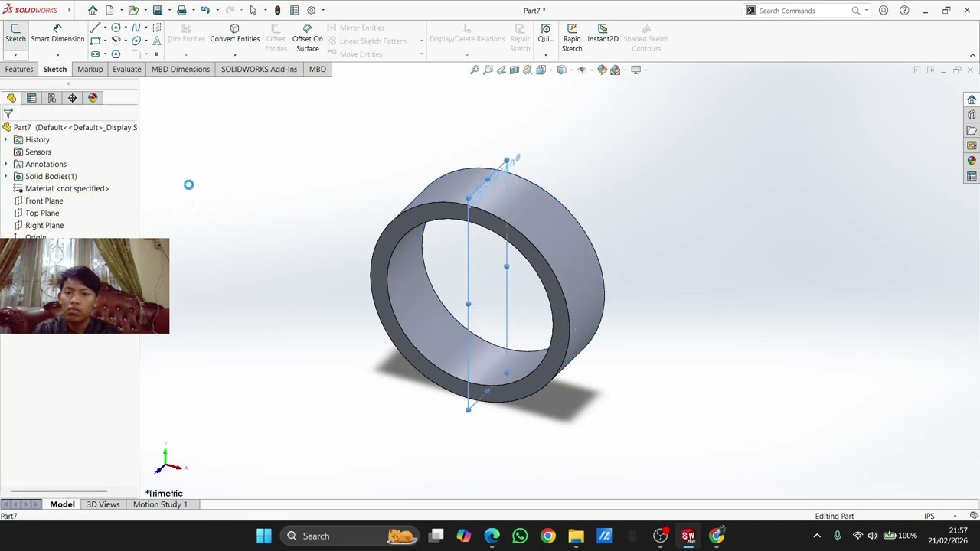The height and width of the screenshot is (551, 980).
Task: Switch to DimXpertManager tab
Action: (x=73, y=98)
